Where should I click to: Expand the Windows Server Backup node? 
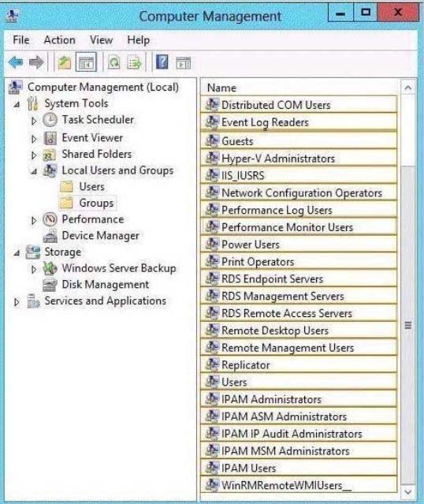[x=33, y=270]
